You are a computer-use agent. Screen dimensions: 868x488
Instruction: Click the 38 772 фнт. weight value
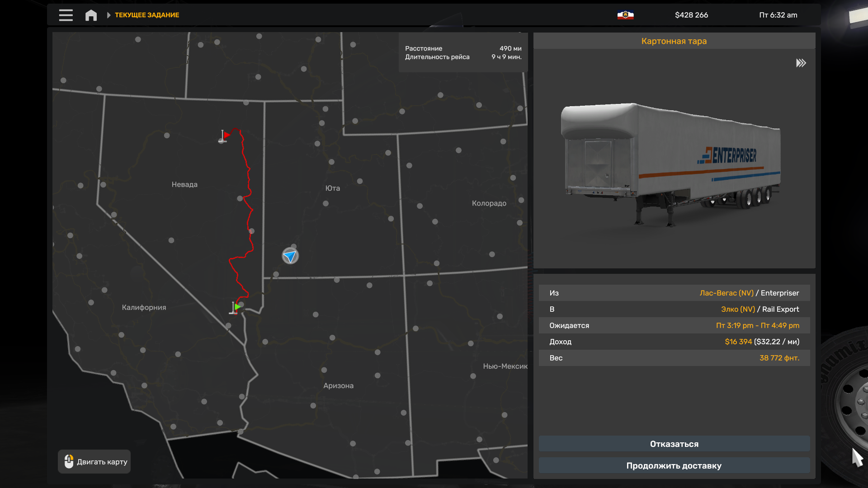click(779, 358)
